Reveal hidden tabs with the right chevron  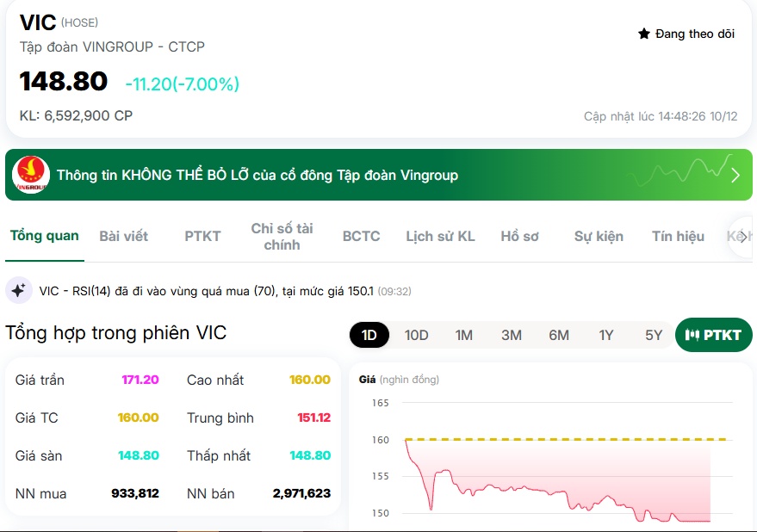click(x=742, y=236)
